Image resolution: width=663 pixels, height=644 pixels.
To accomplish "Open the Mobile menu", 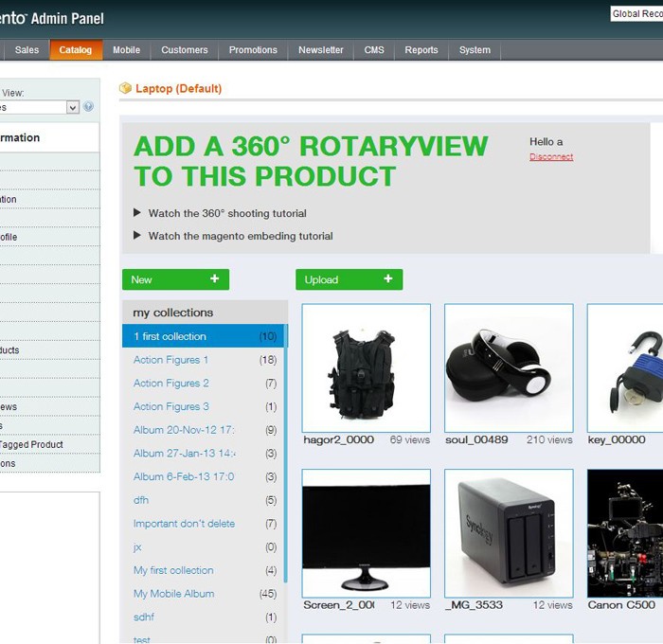I will pos(126,50).
